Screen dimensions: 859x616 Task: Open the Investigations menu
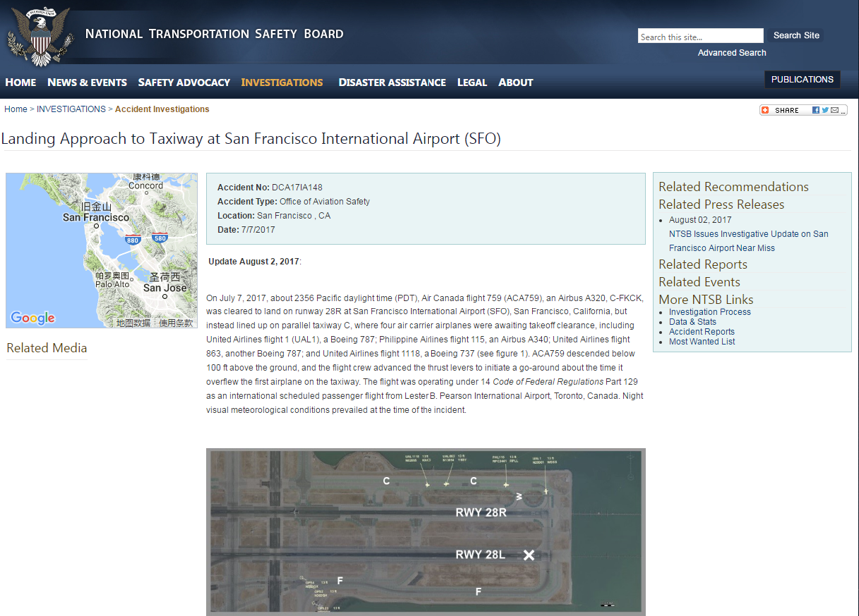click(282, 82)
